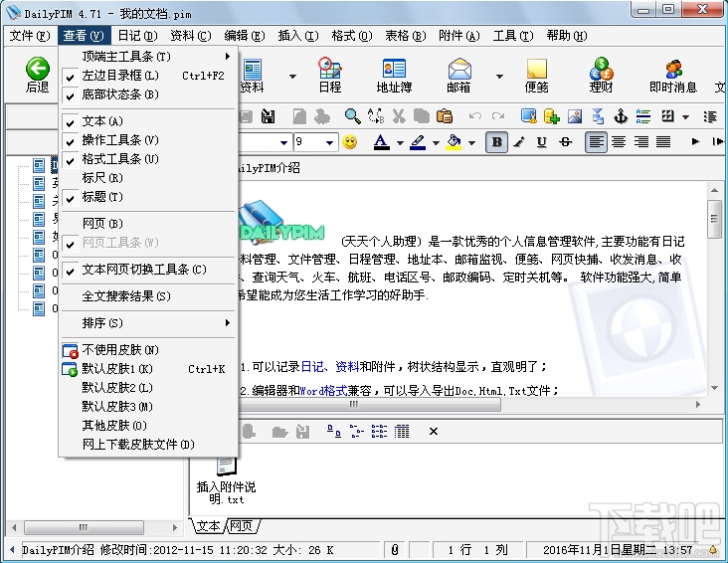The image size is (728, 563).
Task: Open font color dropdown arrow
Action: pos(400,142)
